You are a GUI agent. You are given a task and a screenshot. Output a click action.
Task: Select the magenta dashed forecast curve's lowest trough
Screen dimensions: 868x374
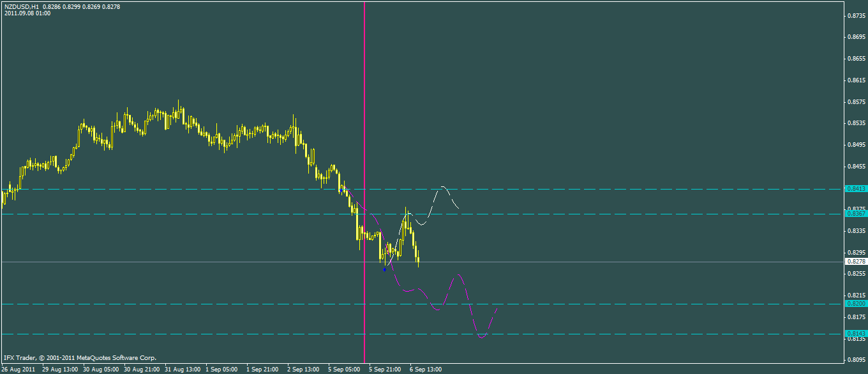tap(481, 337)
